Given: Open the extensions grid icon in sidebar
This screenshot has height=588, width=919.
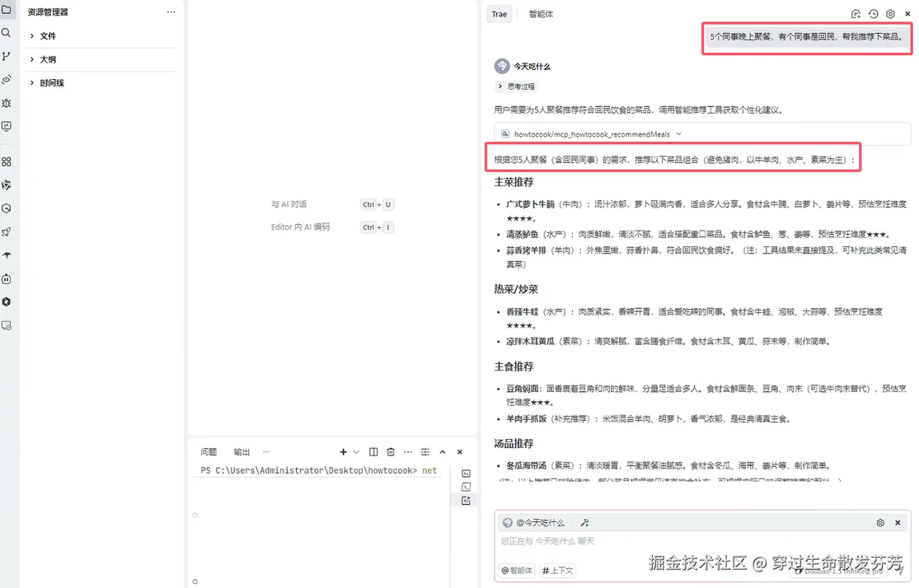Looking at the screenshot, I should 6,161.
